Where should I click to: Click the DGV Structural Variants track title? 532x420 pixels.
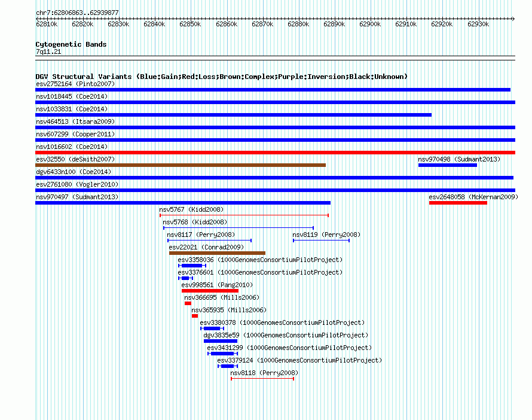pyautogui.click(x=222, y=77)
